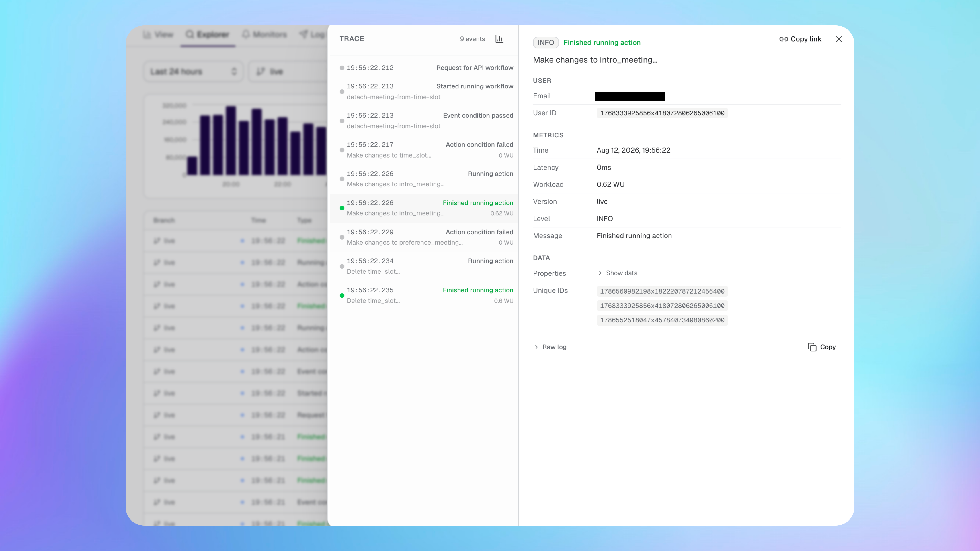Open the Monitors tab in background
The image size is (980, 551).
[x=264, y=35]
